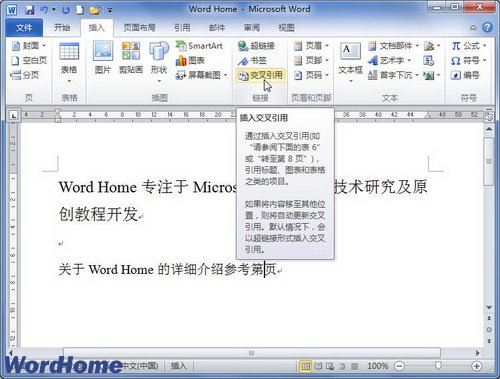Click the Next Page browse arrow

489,341
